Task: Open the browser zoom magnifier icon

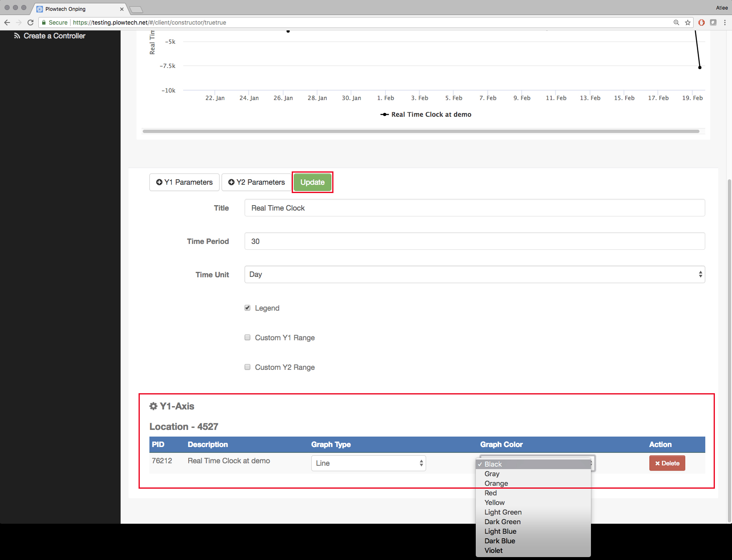Action: [x=676, y=23]
